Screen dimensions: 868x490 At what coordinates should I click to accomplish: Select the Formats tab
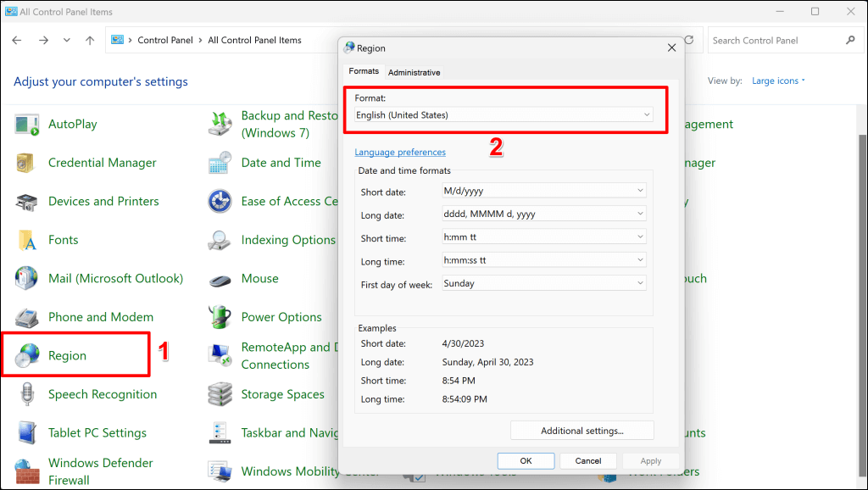click(x=364, y=71)
